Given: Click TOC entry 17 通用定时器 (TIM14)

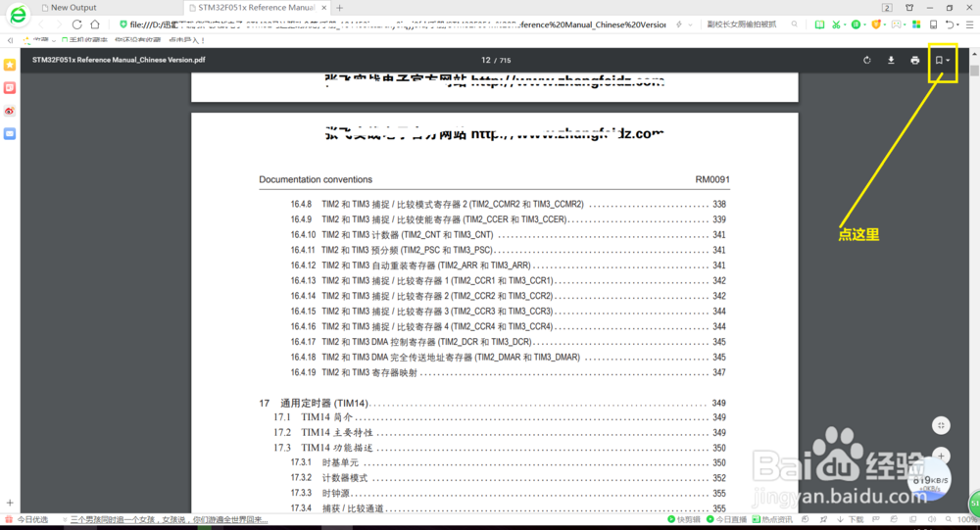Looking at the screenshot, I should click(493, 403).
